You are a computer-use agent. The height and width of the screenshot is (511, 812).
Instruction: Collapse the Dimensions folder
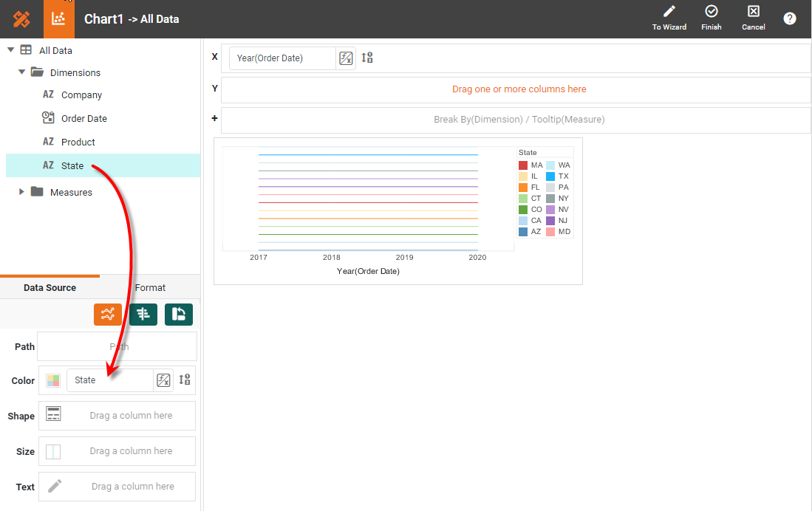[x=22, y=72]
